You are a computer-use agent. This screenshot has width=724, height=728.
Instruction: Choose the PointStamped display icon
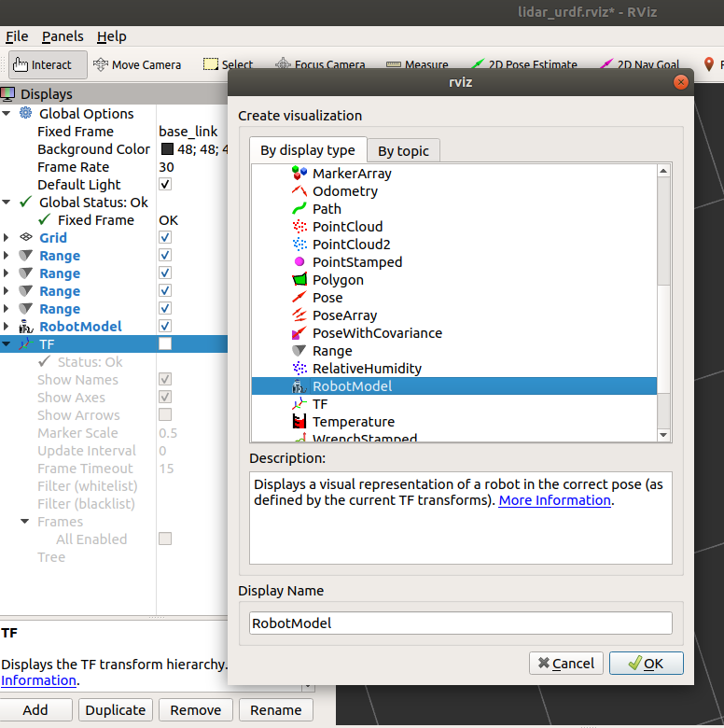[x=299, y=262]
